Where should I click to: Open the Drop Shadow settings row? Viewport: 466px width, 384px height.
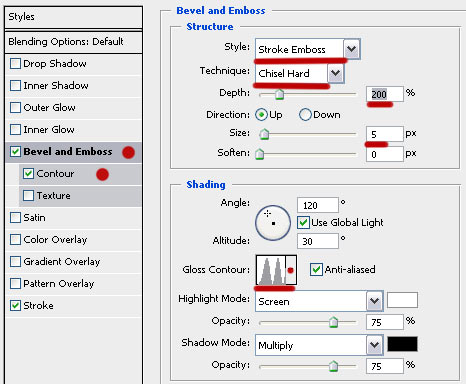click(x=74, y=63)
